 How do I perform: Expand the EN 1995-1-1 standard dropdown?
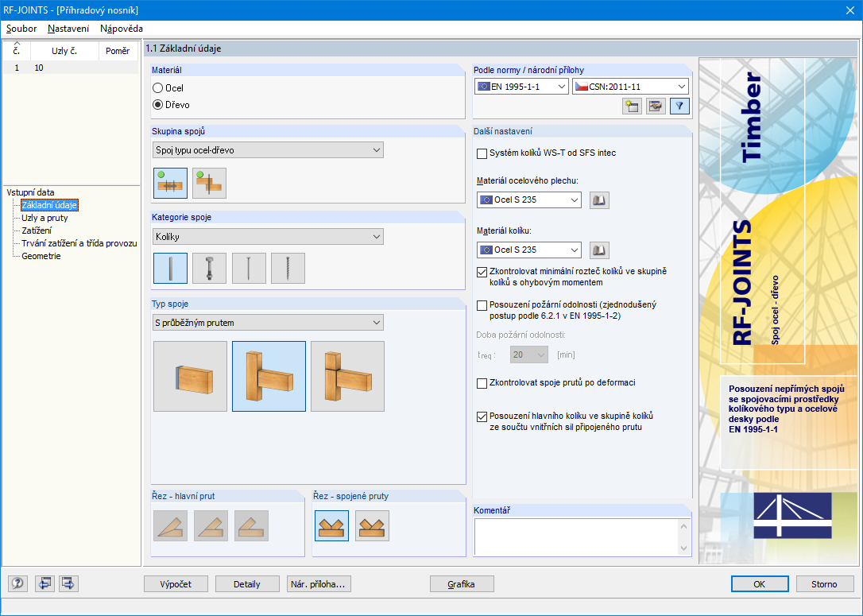521,87
